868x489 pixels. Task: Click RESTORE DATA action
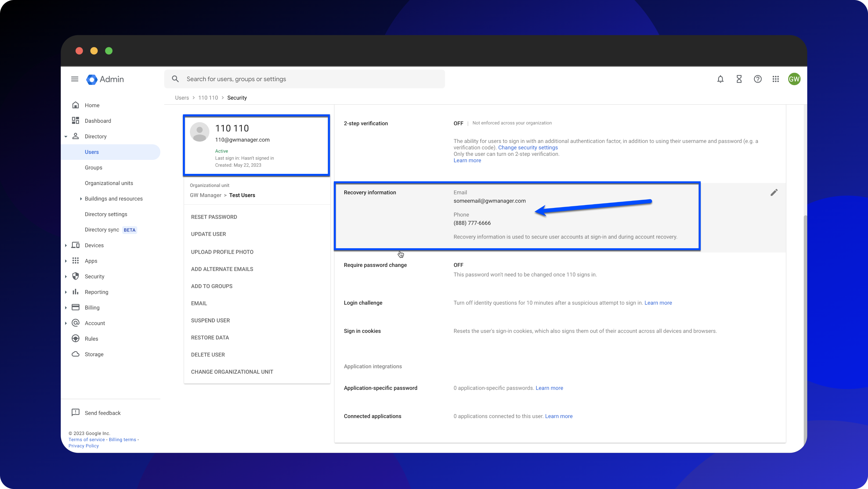click(209, 337)
